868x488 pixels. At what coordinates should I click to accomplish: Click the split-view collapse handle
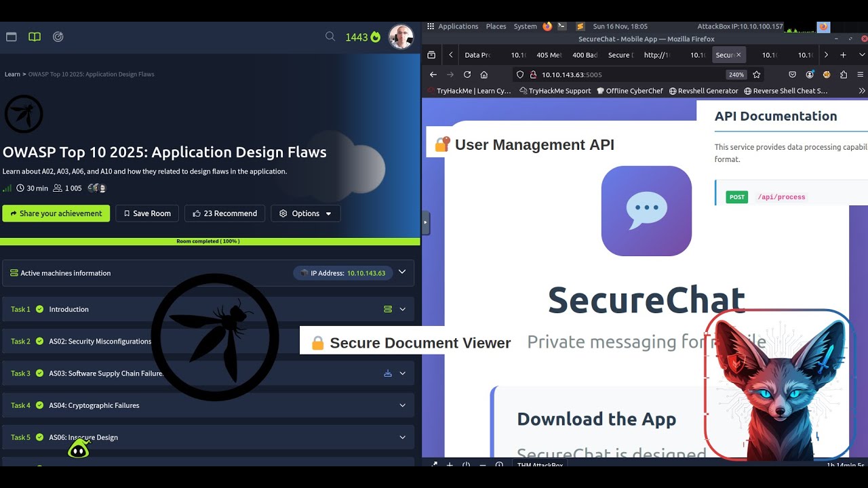(426, 222)
